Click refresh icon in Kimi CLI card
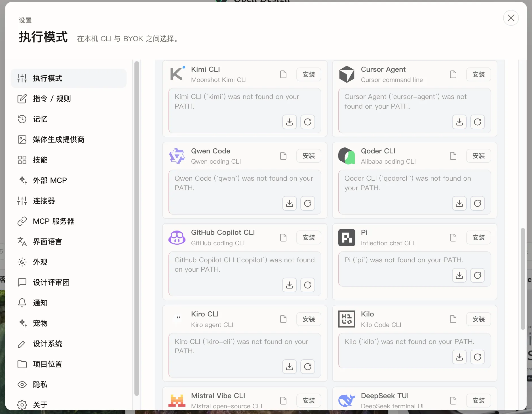Screen dimensions: 532x414 point(308,122)
